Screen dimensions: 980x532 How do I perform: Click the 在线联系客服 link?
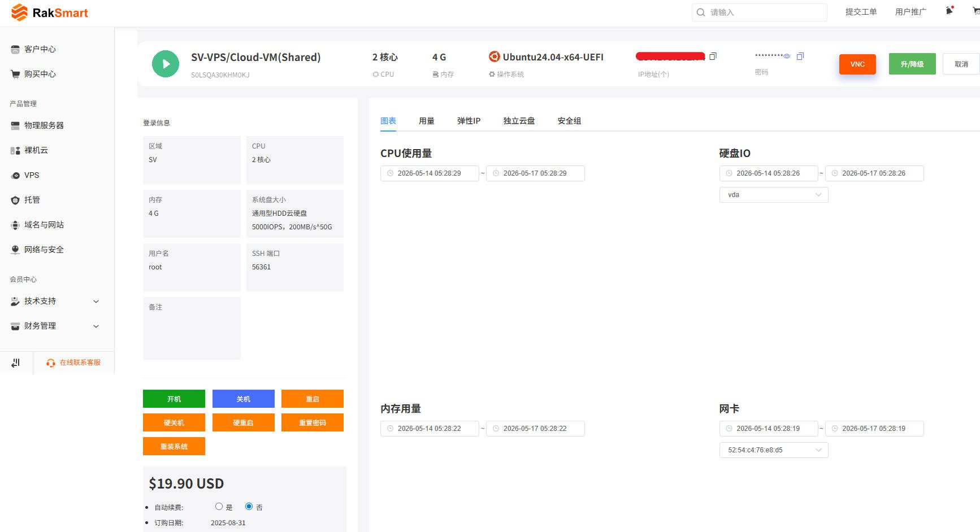80,363
